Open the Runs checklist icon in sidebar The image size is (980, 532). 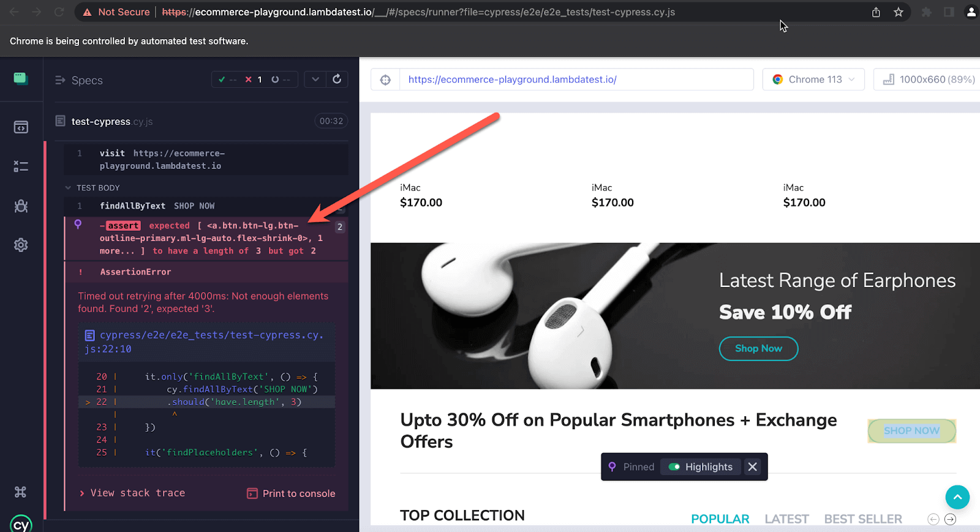[21, 166]
